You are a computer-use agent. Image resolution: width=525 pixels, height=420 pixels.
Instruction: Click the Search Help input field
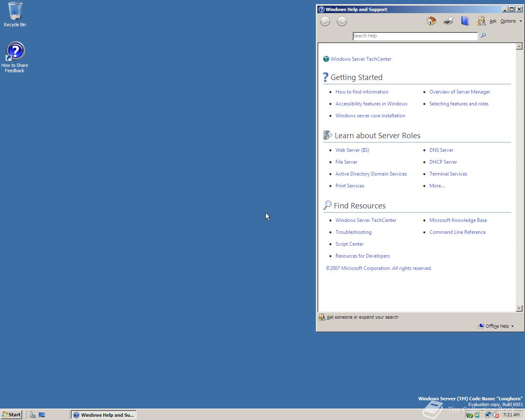pyautogui.click(x=415, y=36)
